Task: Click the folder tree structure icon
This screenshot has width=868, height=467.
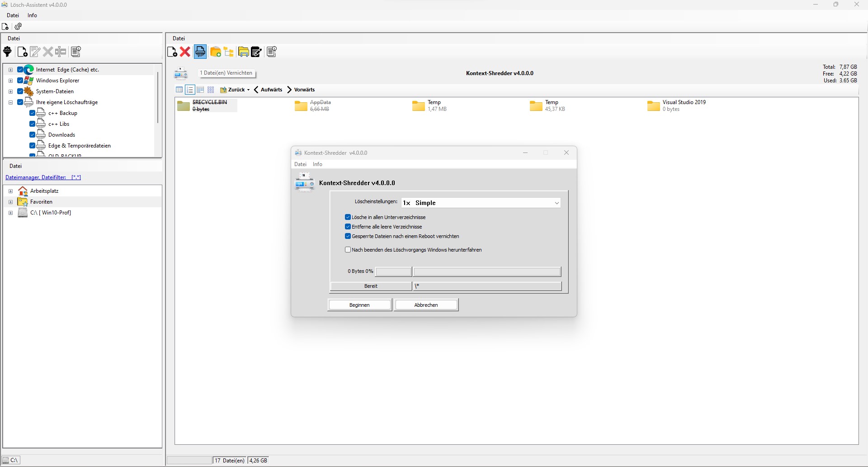Action: click(229, 52)
